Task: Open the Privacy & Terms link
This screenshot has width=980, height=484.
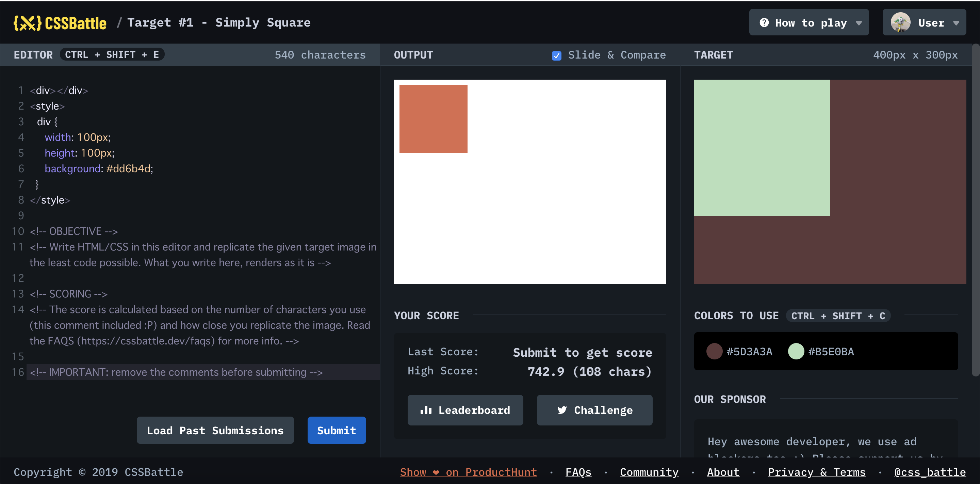Action: coord(816,472)
